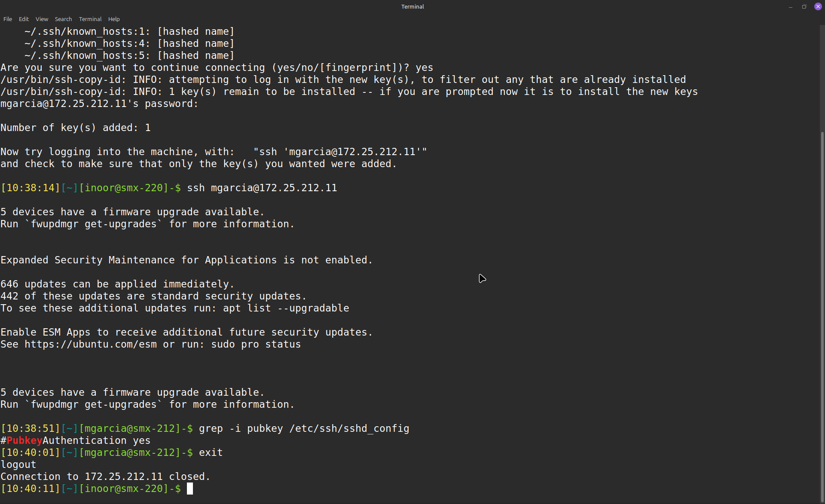Click '442 of these updates are standard security updates.'
Image resolution: width=825 pixels, height=504 pixels.
[x=153, y=296]
